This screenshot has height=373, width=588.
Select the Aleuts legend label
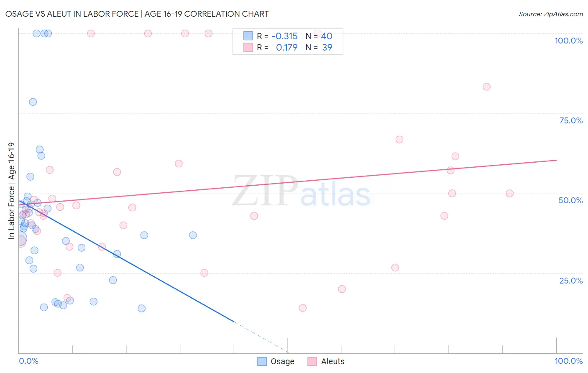333,361
